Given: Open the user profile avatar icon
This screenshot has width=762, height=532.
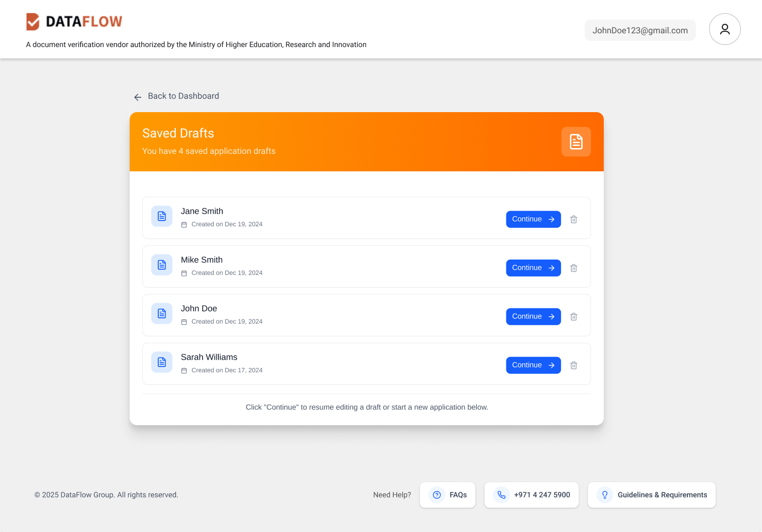Looking at the screenshot, I should (x=725, y=29).
